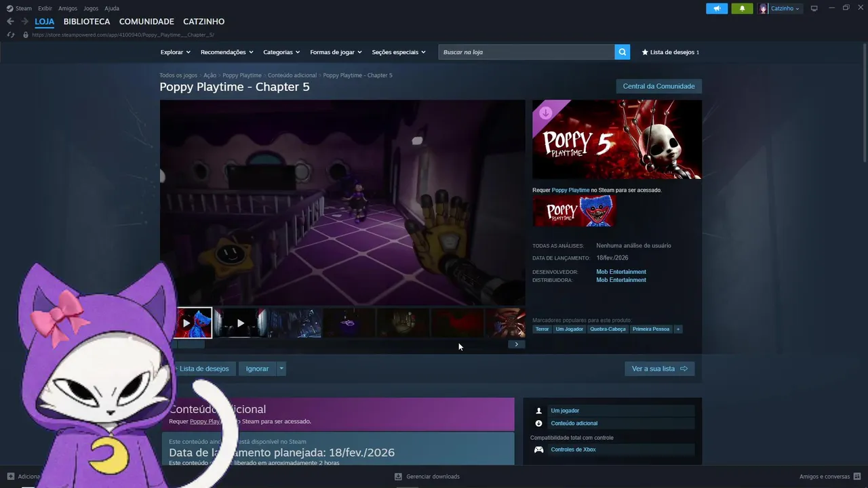Select the third screenshot thumbnail
The image size is (868, 488).
295,323
